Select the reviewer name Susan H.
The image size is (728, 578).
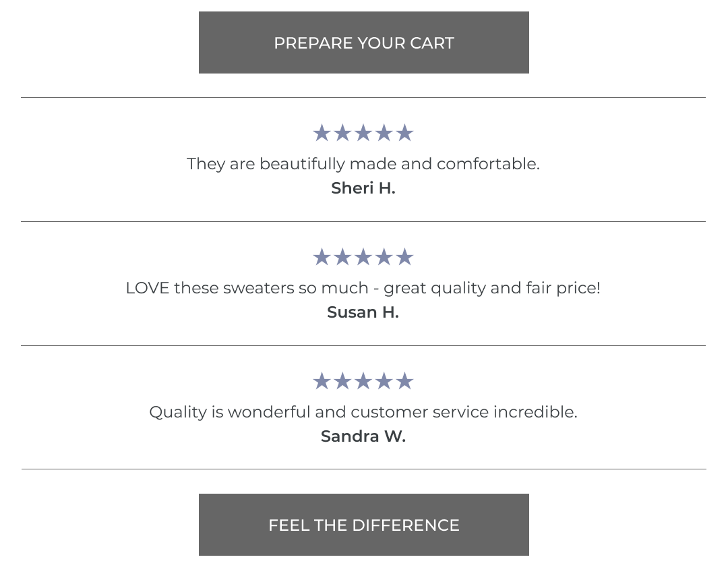point(363,312)
